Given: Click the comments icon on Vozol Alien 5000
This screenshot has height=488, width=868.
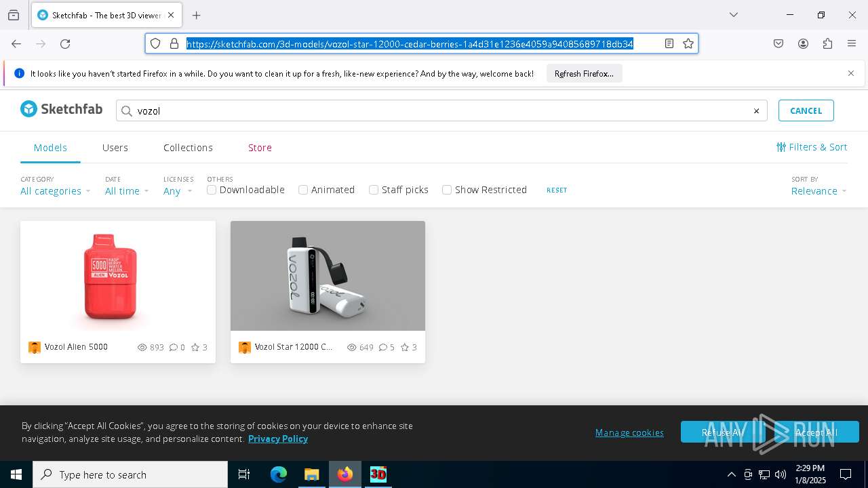Looking at the screenshot, I should coord(174,347).
